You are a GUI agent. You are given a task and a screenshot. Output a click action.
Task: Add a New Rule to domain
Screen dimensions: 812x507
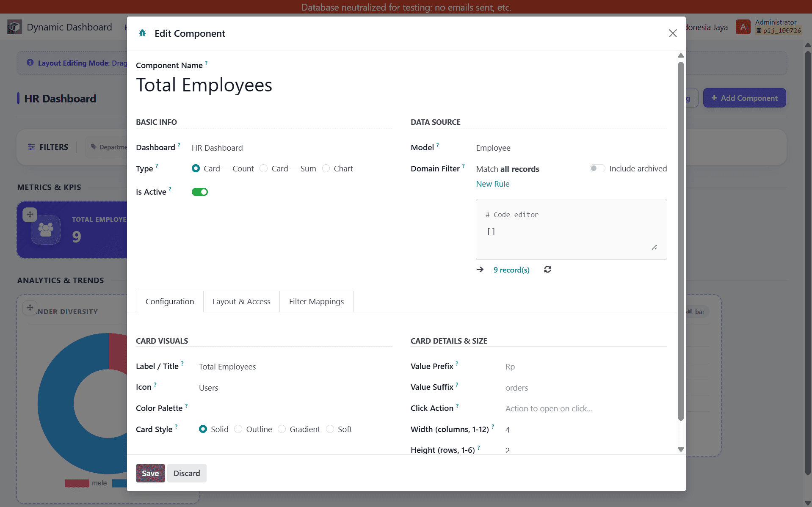493,184
